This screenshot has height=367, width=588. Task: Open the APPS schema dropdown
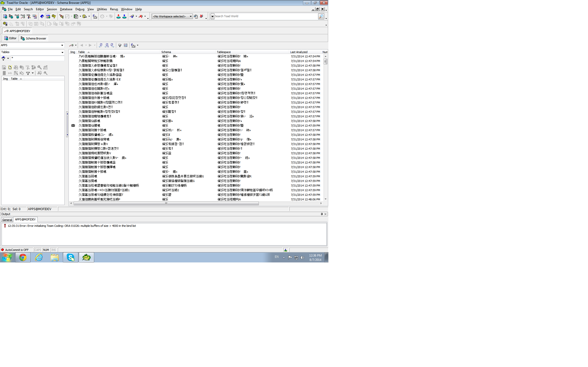pos(62,45)
